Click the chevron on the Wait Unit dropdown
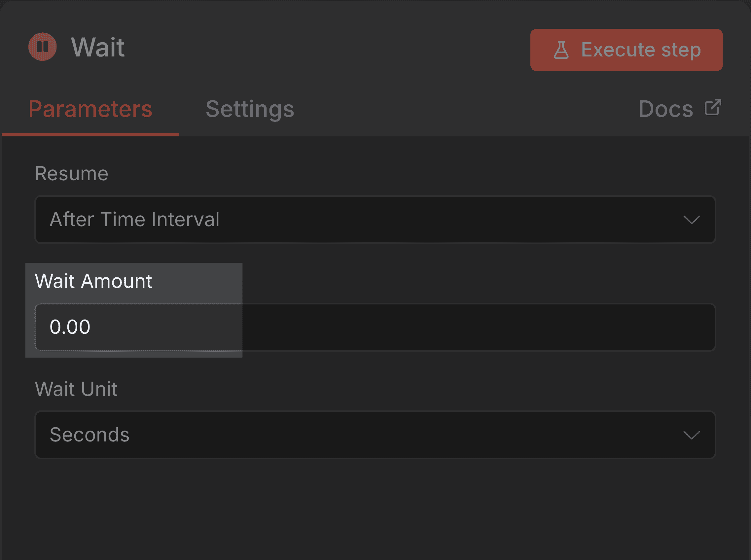Screen dimensions: 751x560 click(692, 435)
